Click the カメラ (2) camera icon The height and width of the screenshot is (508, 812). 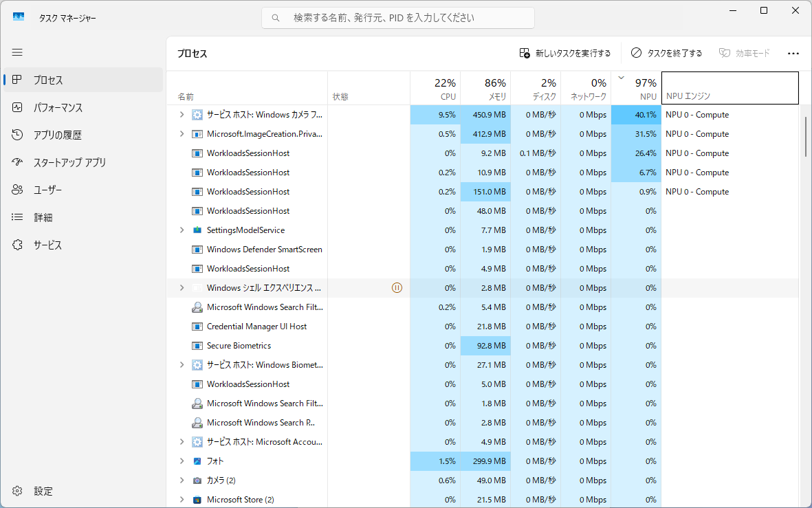pyautogui.click(x=197, y=481)
